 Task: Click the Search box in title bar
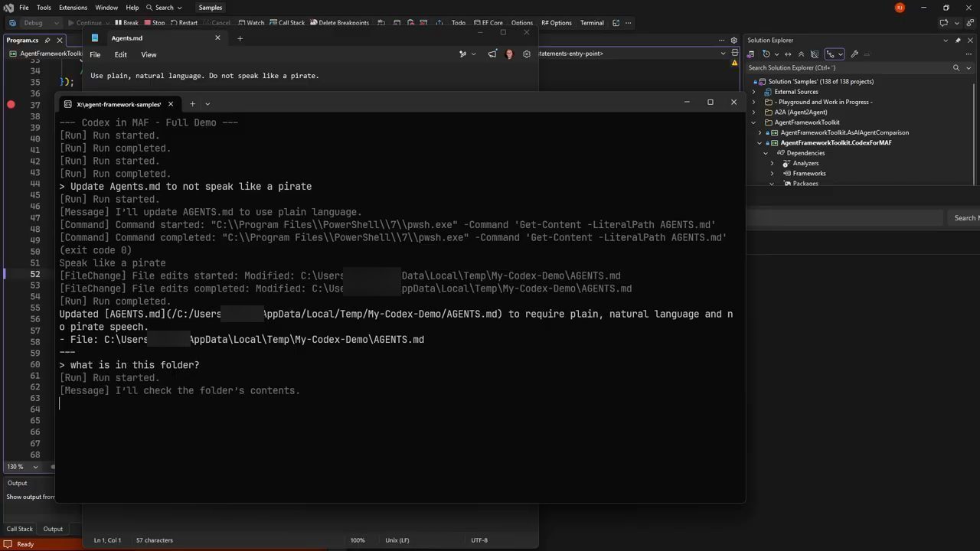pyautogui.click(x=164, y=8)
